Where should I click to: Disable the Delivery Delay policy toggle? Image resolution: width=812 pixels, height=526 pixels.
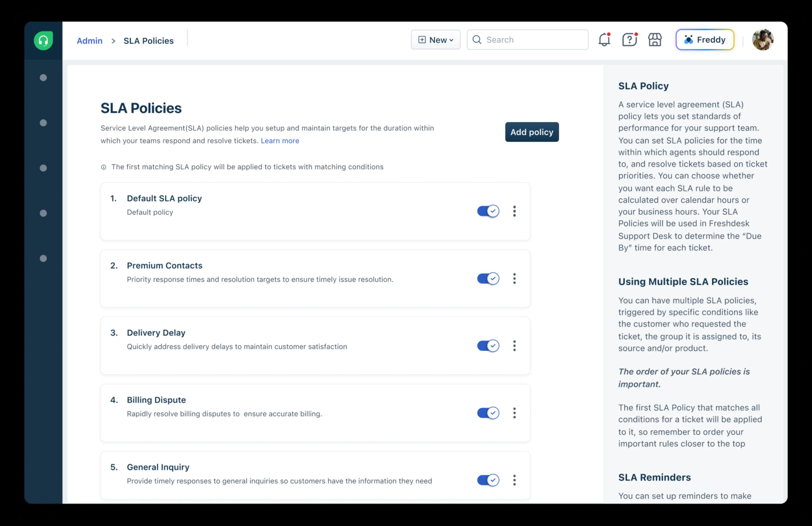[488, 346]
